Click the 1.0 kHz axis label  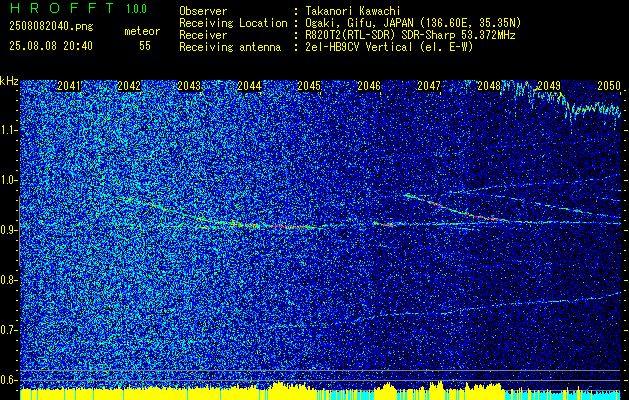[x=9, y=180]
